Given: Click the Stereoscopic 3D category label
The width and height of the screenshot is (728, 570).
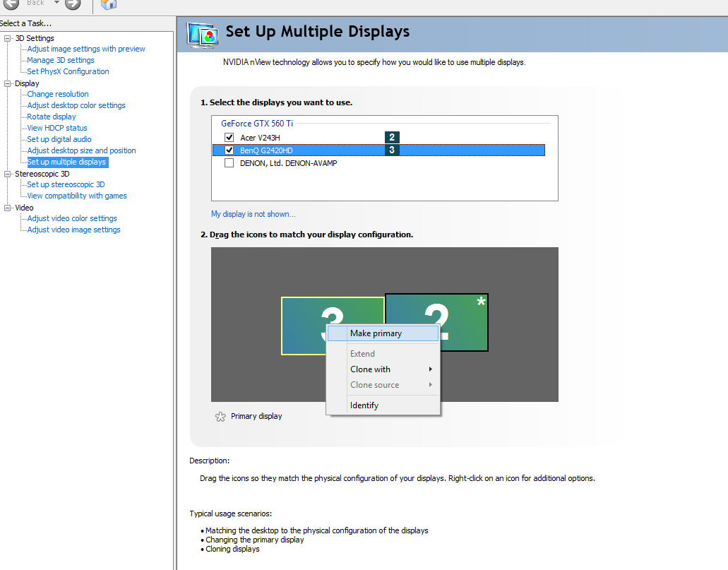Looking at the screenshot, I should pos(42,174).
